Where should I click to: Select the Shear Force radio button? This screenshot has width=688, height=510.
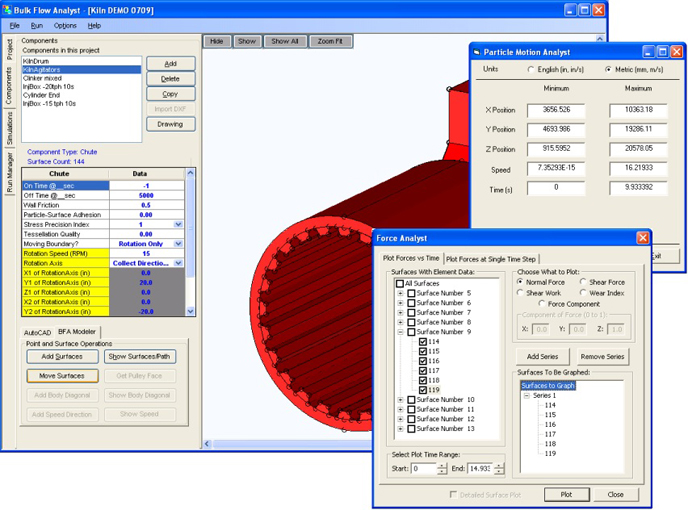click(582, 282)
